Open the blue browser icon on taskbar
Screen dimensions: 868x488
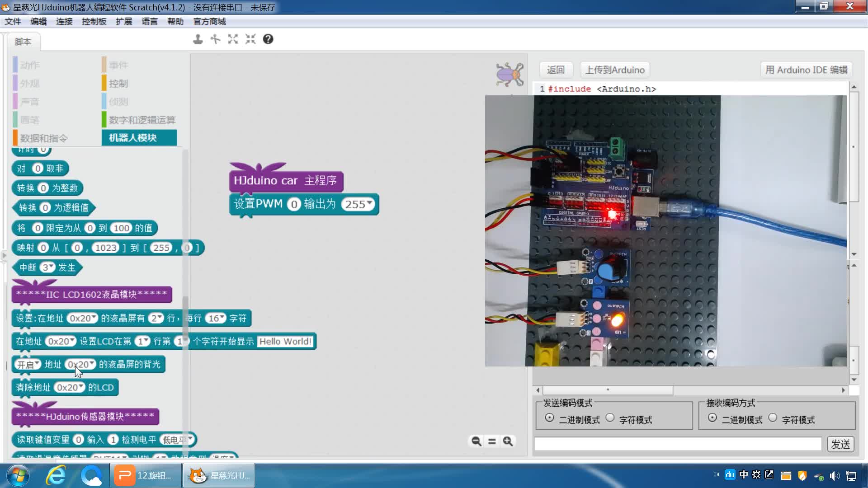[x=91, y=475]
